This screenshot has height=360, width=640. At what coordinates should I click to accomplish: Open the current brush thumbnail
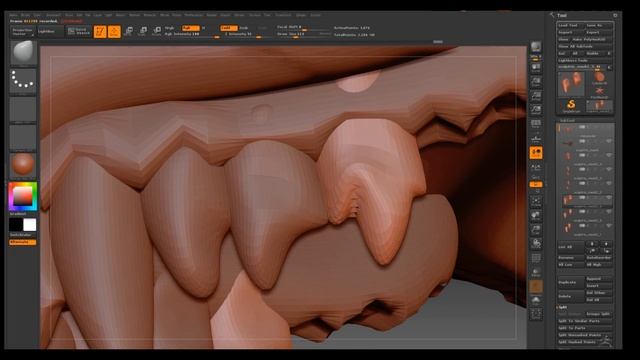[23, 53]
